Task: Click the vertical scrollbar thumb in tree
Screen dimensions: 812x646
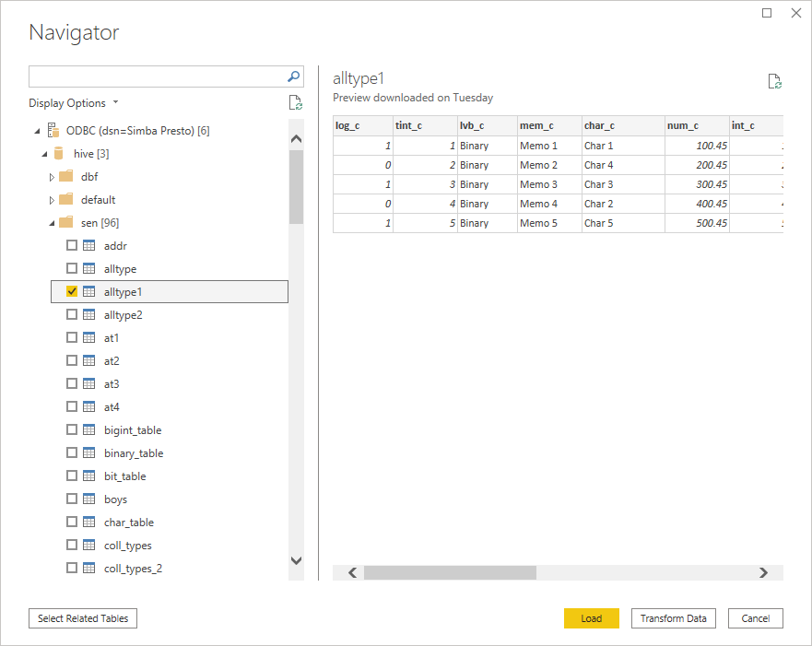Action: pyautogui.click(x=296, y=187)
